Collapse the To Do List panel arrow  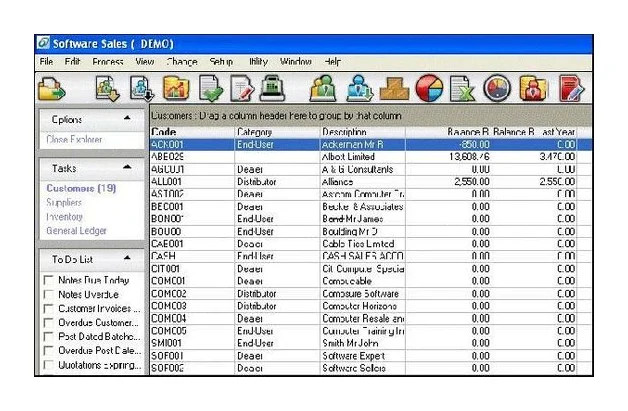pyautogui.click(x=127, y=258)
